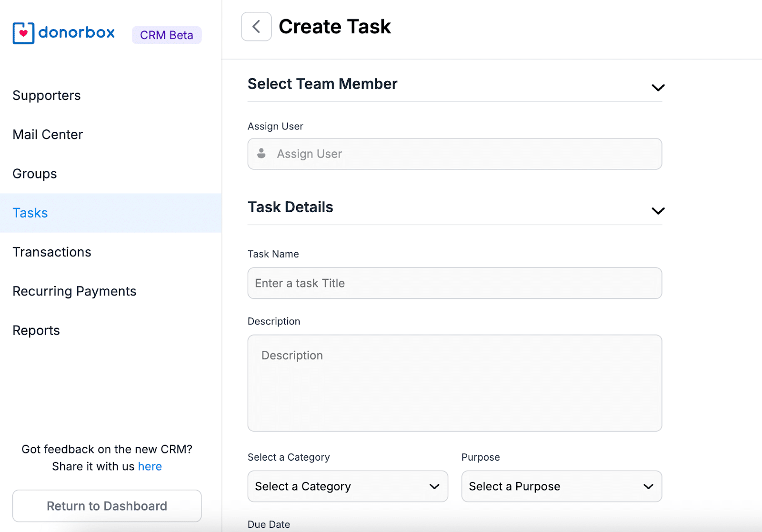Navigate to Groups page
This screenshot has width=762, height=532.
pyautogui.click(x=35, y=174)
